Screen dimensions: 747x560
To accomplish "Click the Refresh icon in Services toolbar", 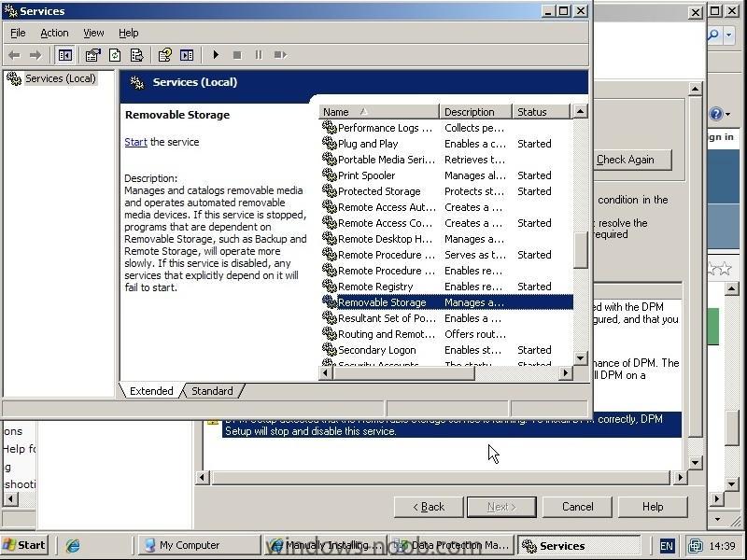I will (115, 55).
